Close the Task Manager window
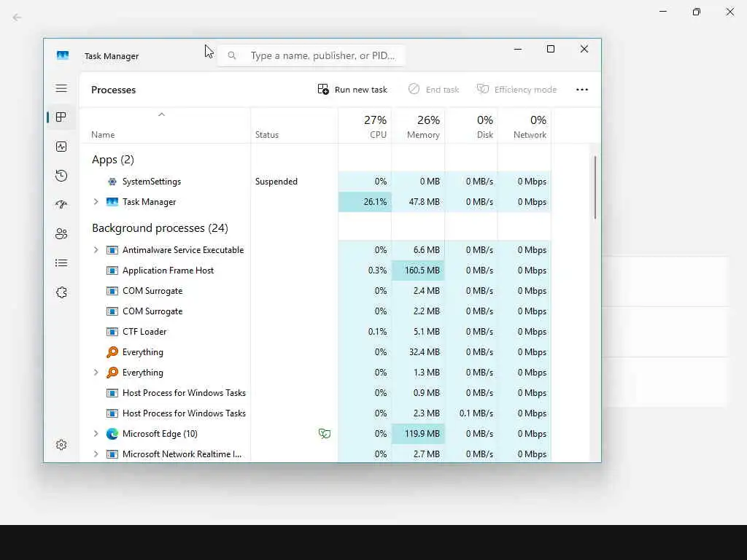The height and width of the screenshot is (560, 747). [584, 49]
